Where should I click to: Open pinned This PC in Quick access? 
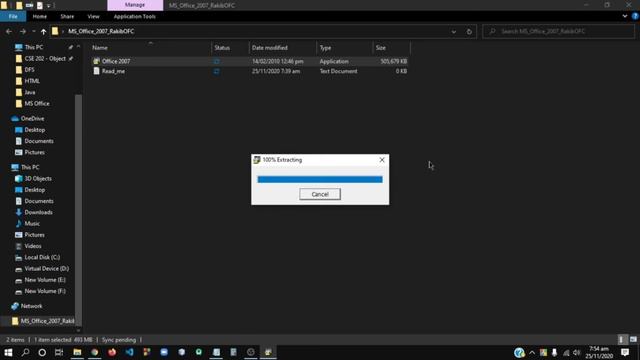click(33, 47)
